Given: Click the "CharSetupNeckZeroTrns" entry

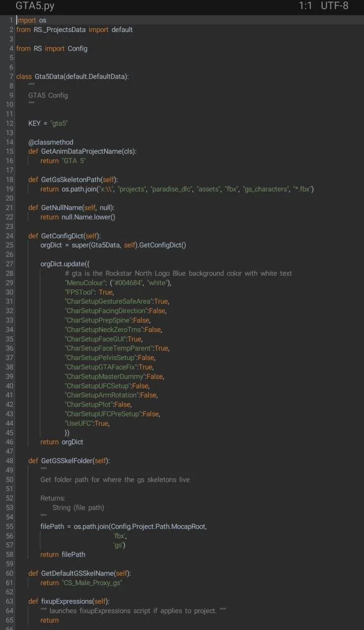Looking at the screenshot, I should pyautogui.click(x=113, y=329).
